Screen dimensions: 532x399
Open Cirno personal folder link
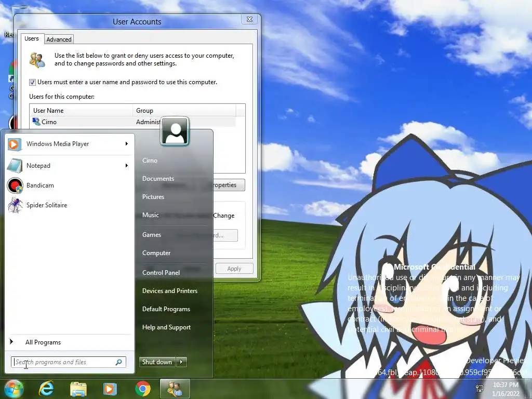tap(150, 161)
